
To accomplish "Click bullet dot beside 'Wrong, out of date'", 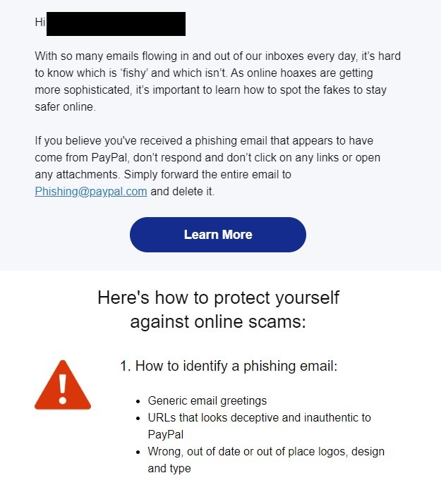I will pyautogui.click(x=138, y=453).
